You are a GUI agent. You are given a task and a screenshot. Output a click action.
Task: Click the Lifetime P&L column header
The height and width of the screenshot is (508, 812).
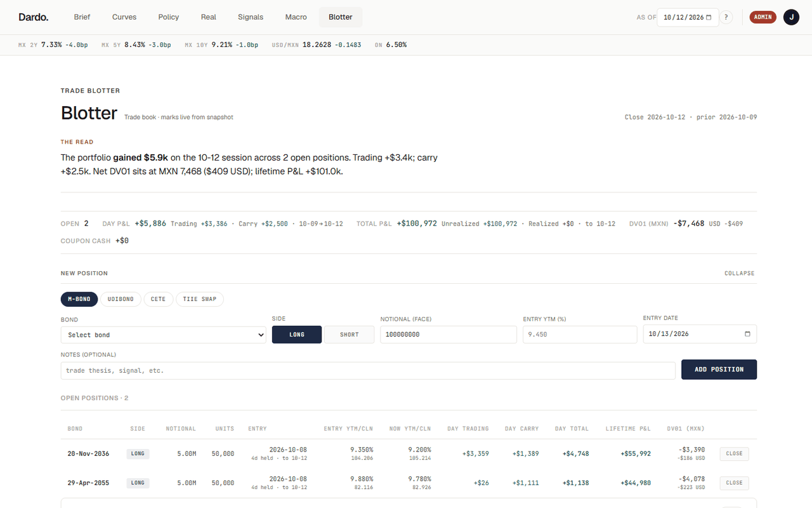tap(628, 429)
